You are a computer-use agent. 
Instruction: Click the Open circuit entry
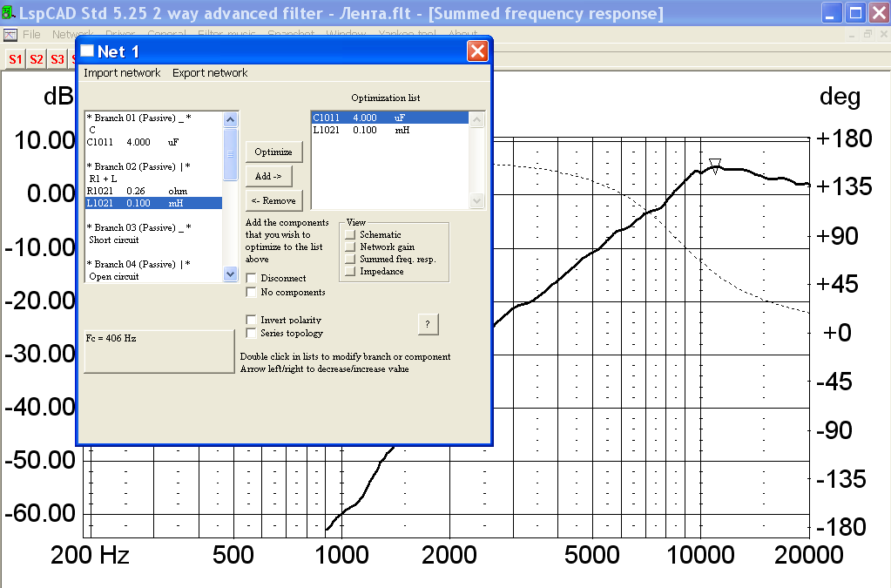153,277
